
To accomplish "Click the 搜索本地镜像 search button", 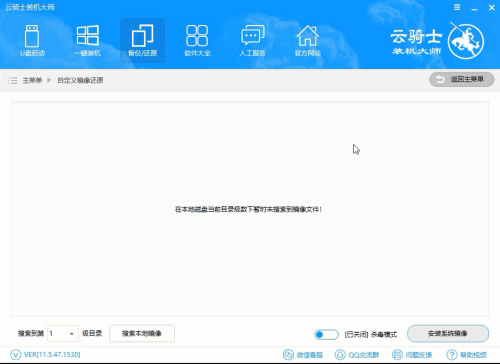I will click(142, 333).
